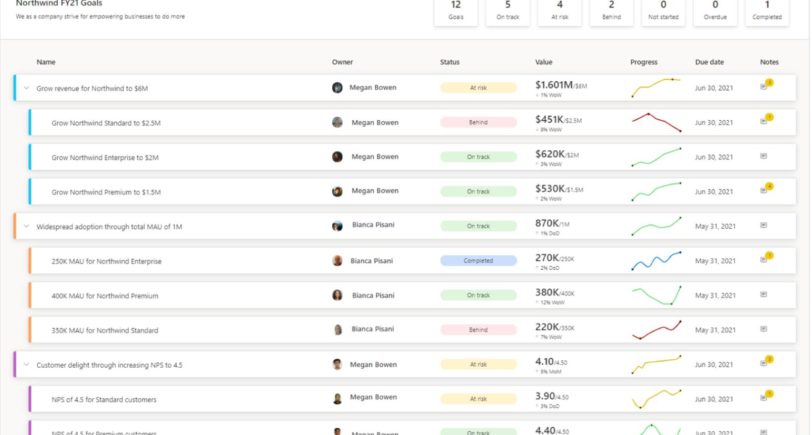Click progress sparkline for 400K MAU Premium
This screenshot has width=812, height=435.
tap(656, 295)
